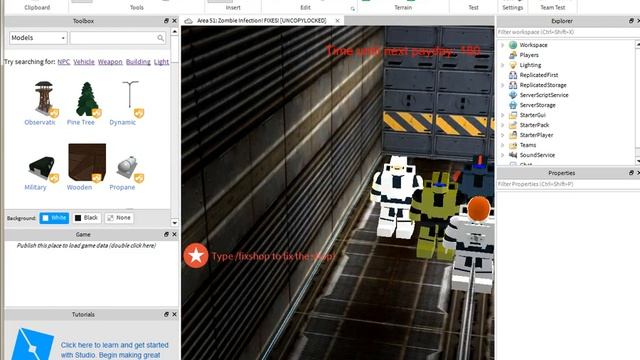
Task: Insert the Propane tank model
Action: (x=128, y=168)
